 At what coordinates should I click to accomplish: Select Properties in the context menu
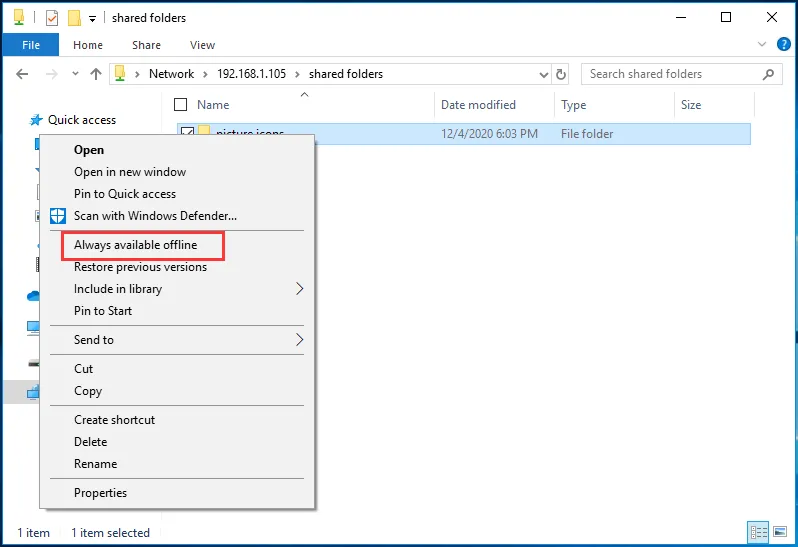(100, 493)
